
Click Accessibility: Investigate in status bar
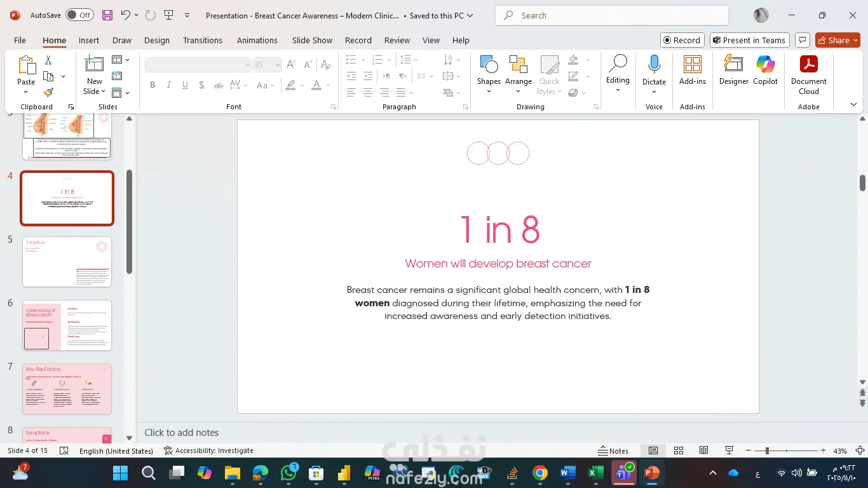(208, 451)
